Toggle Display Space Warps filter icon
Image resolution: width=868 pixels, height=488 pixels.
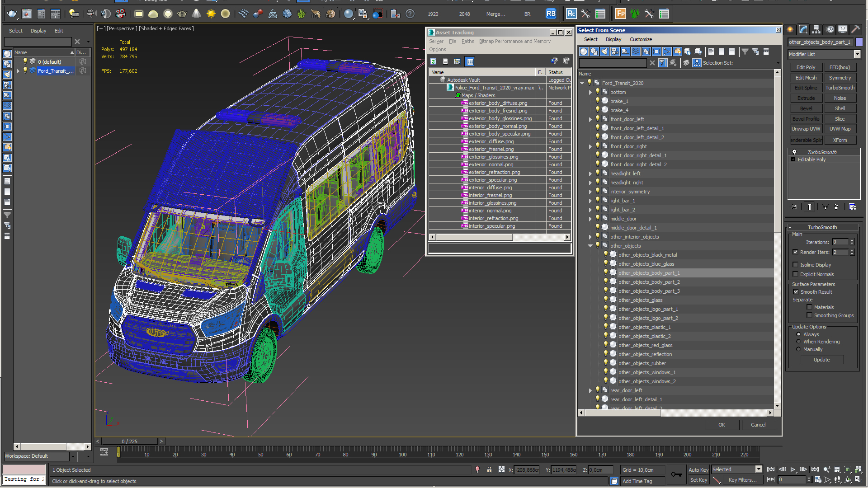636,52
